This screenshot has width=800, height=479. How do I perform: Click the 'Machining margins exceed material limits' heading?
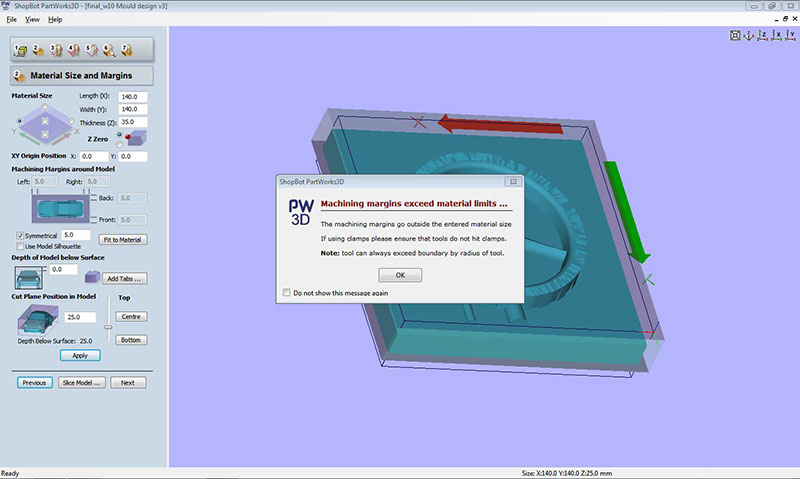[x=414, y=204]
